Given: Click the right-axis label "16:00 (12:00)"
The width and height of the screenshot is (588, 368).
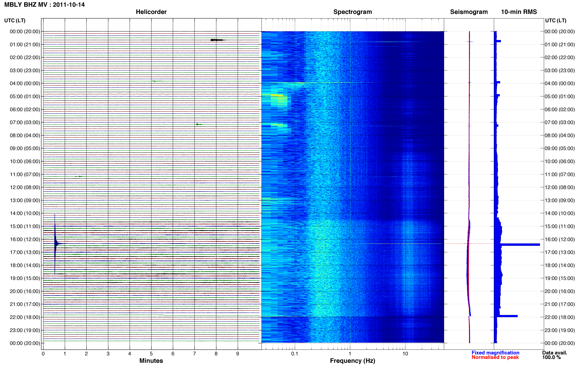Looking at the screenshot, I should tap(560, 239).
